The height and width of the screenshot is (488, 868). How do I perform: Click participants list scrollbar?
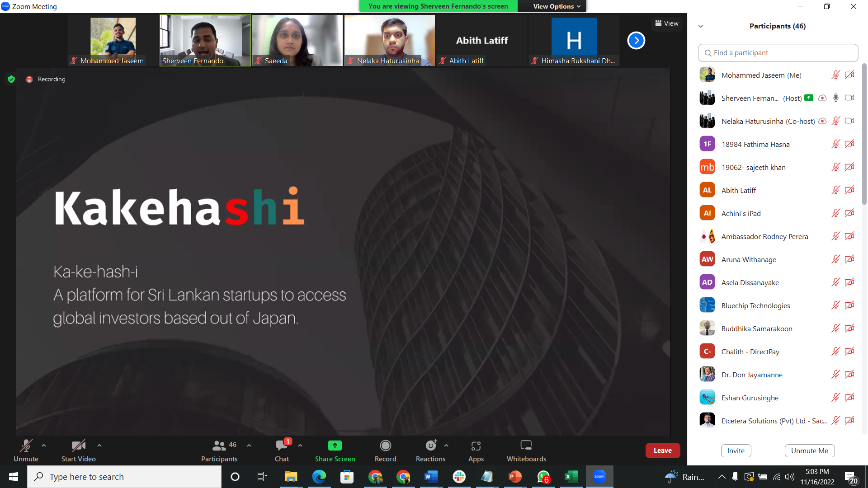[x=864, y=134]
